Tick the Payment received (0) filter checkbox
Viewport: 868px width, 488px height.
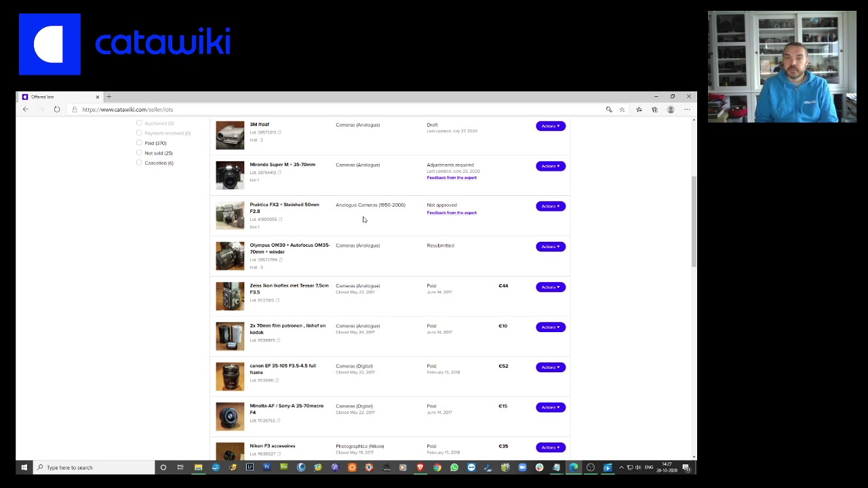[139, 133]
